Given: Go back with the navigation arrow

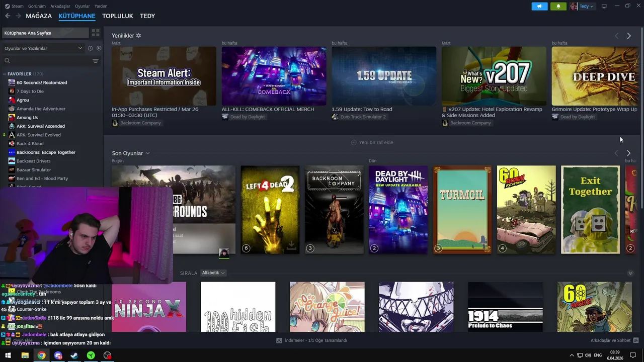Looking at the screenshot, I should coord(8,16).
